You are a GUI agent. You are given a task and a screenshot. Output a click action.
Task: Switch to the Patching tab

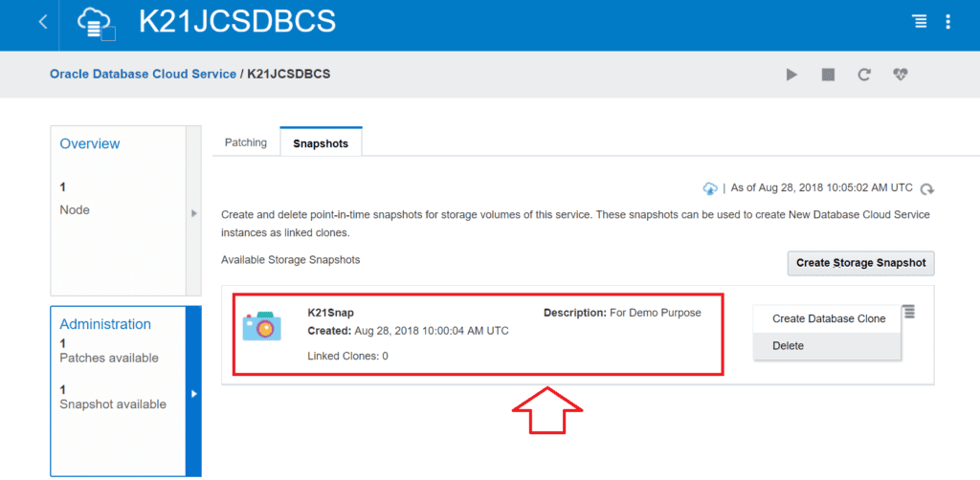(246, 142)
